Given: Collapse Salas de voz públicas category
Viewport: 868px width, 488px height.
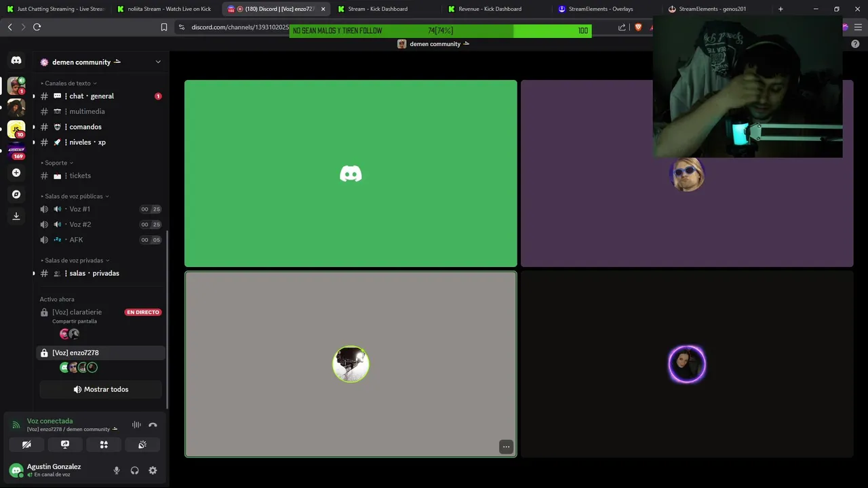Looking at the screenshot, I should tap(75, 196).
